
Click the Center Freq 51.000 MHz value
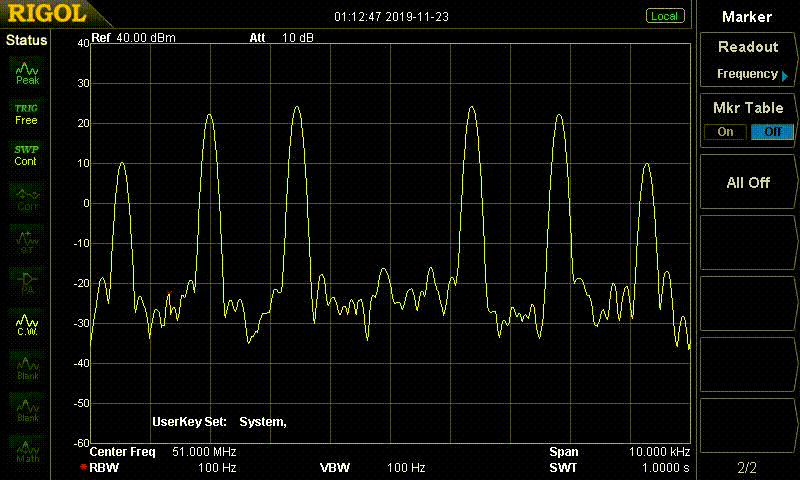click(x=203, y=452)
